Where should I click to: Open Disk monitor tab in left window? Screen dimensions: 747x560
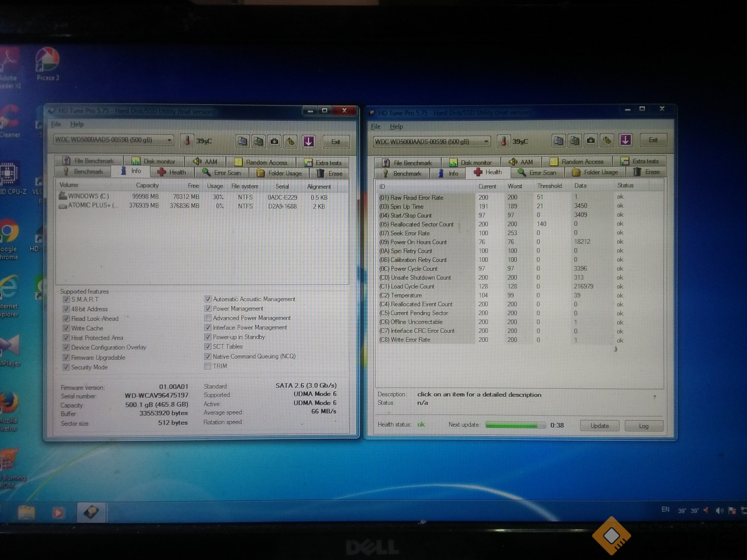154,161
